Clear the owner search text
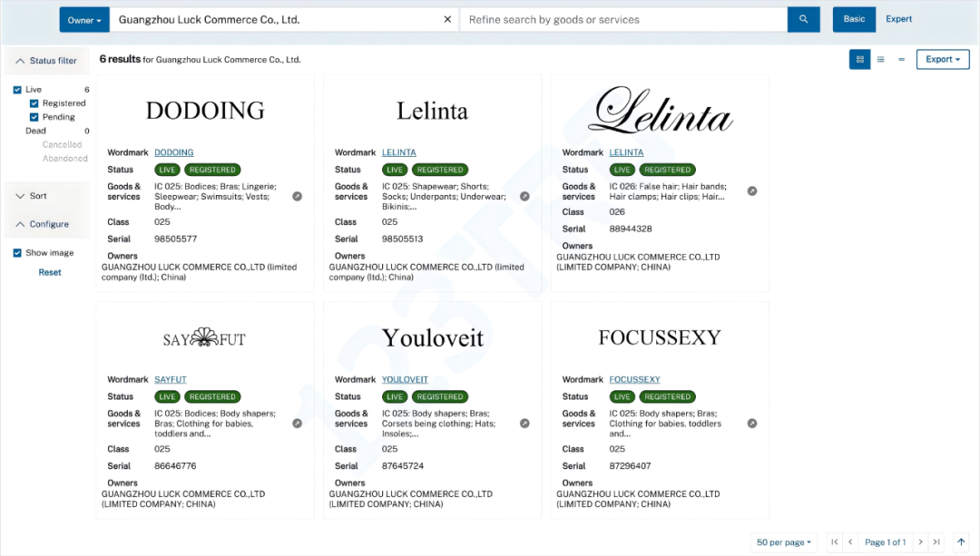Viewport: 980px width, 556px height. pos(447,19)
